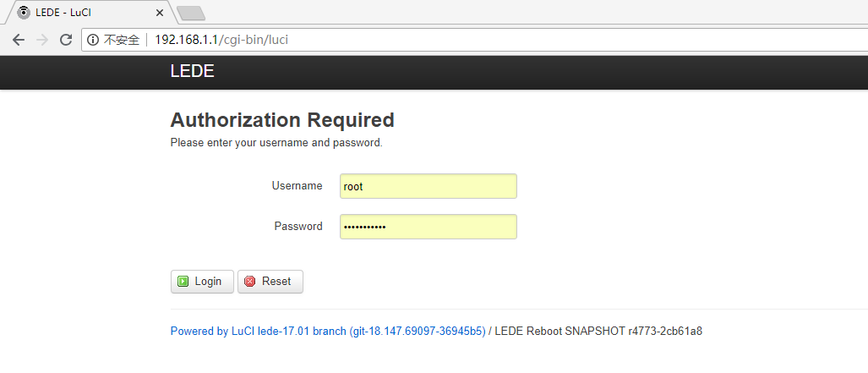This screenshot has height=373, width=868.
Task: Open the site information circle icon
Action: pos(93,40)
